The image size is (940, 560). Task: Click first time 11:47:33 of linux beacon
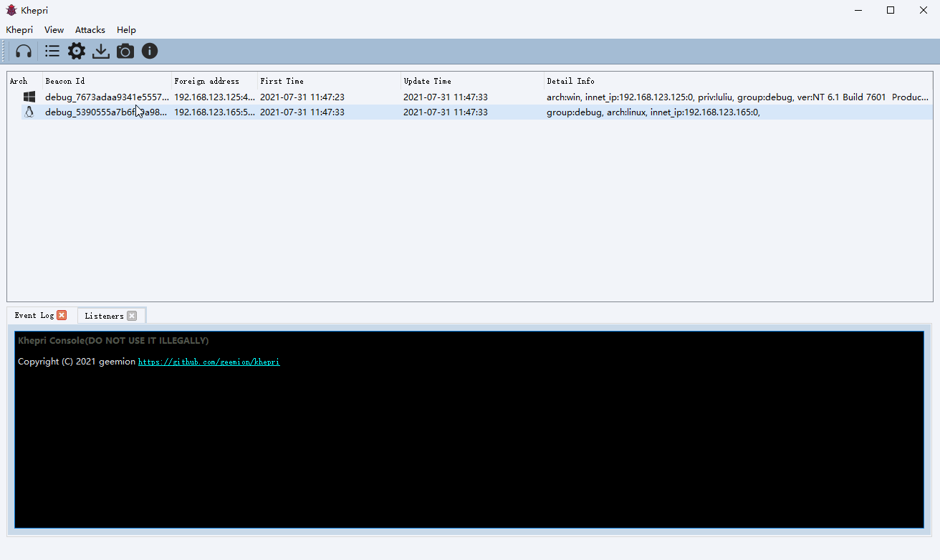302,112
